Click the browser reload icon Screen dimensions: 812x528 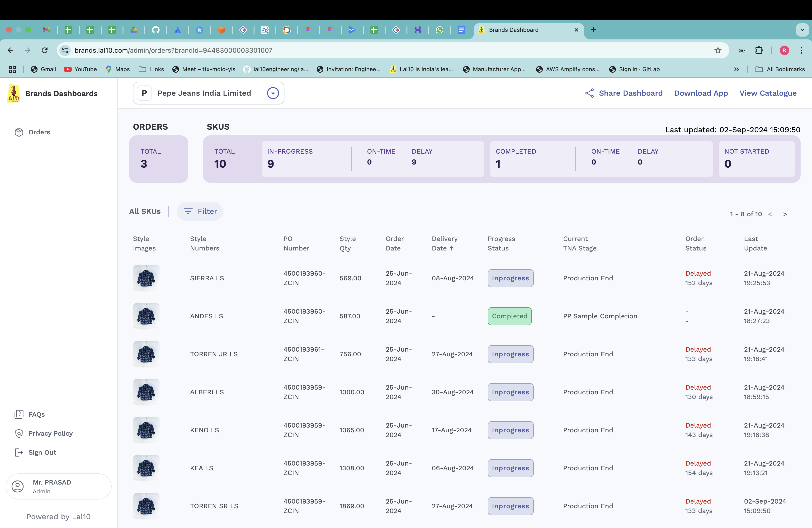45,51
